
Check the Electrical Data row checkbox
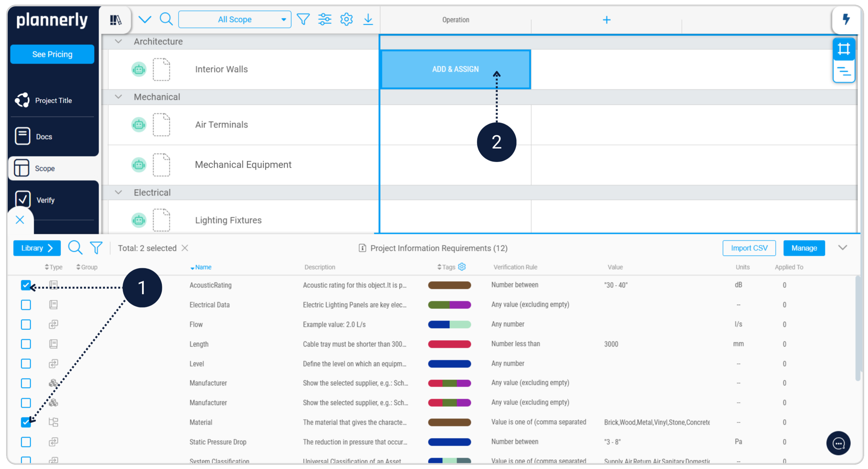pyautogui.click(x=26, y=305)
